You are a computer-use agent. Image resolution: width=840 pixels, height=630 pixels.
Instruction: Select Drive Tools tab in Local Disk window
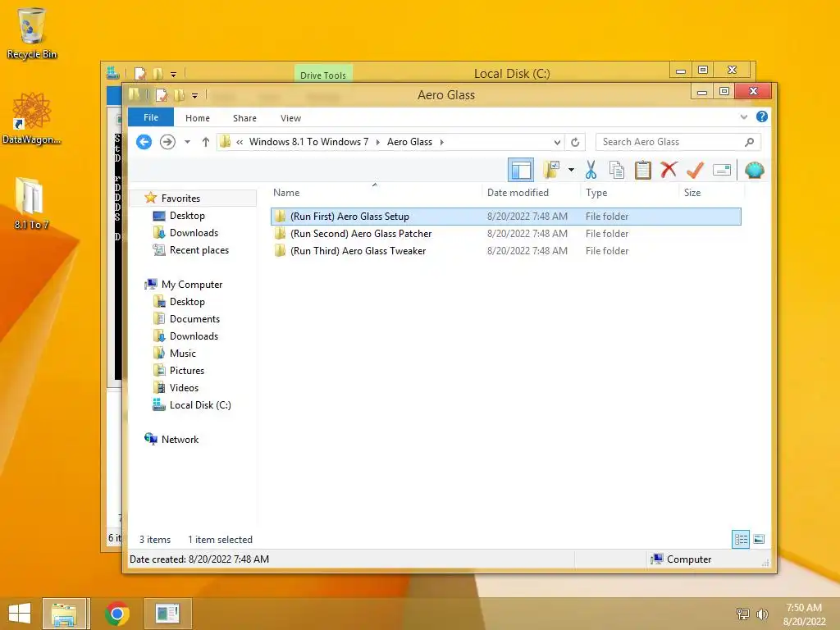323,75
